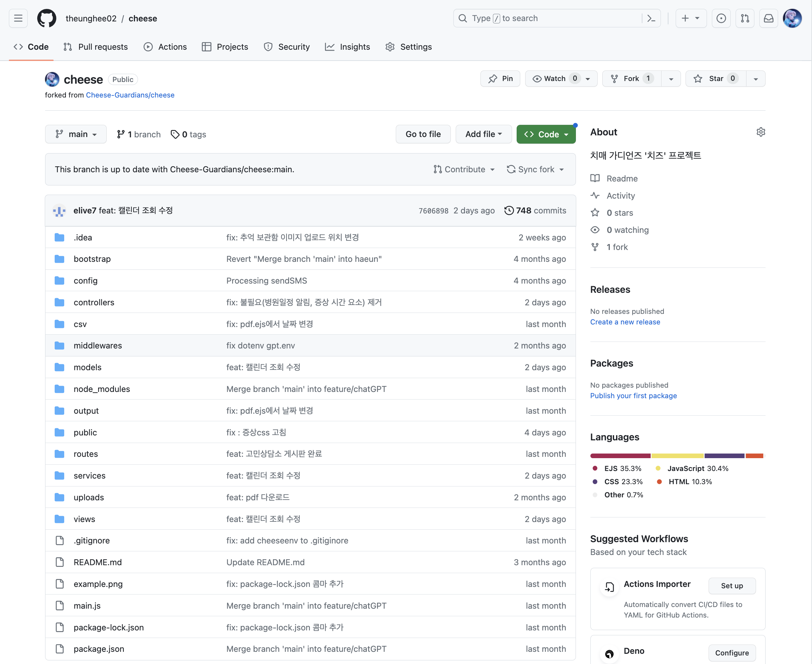This screenshot has height=664, width=812.
Task: Click the Go to file button
Action: (423, 134)
